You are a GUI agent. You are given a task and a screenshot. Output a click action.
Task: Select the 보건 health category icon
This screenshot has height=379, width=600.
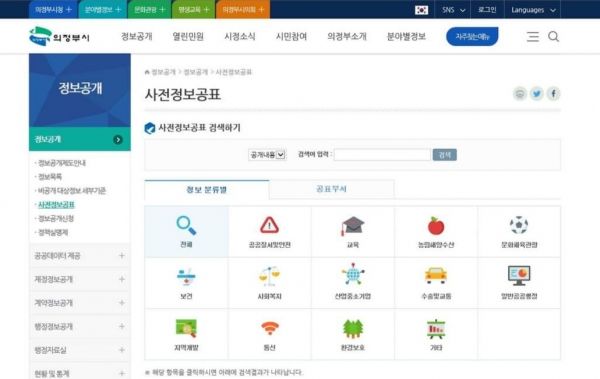186,276
